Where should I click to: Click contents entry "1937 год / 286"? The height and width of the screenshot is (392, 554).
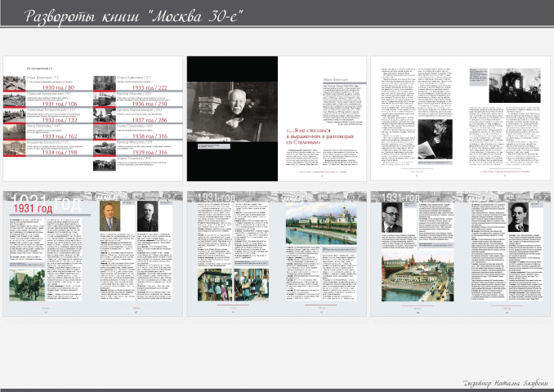(x=150, y=120)
